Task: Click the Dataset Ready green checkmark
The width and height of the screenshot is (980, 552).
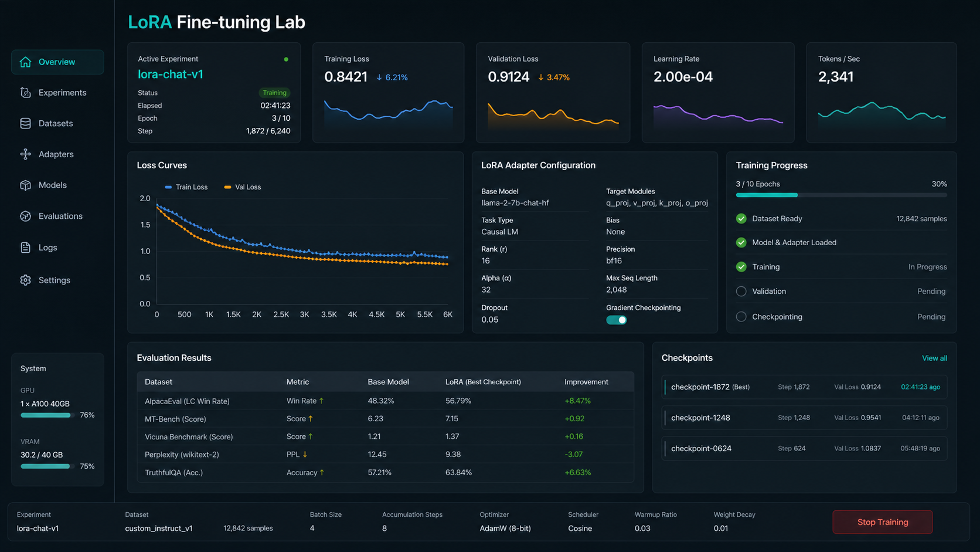Action: coord(741,219)
